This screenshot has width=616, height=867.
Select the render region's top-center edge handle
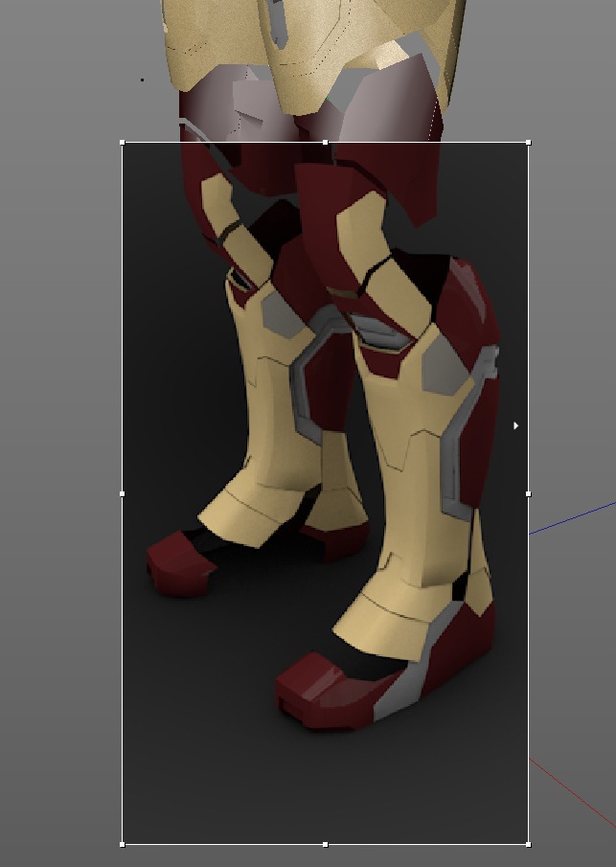pyautogui.click(x=325, y=143)
